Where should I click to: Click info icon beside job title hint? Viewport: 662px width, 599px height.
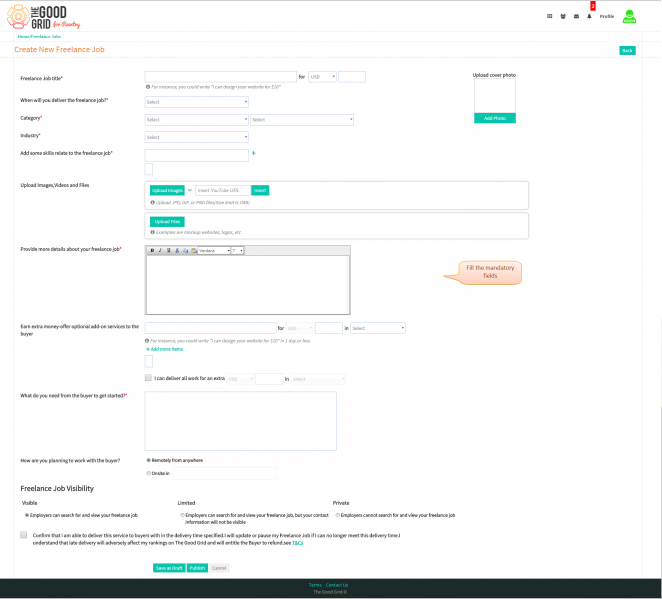(x=148, y=87)
